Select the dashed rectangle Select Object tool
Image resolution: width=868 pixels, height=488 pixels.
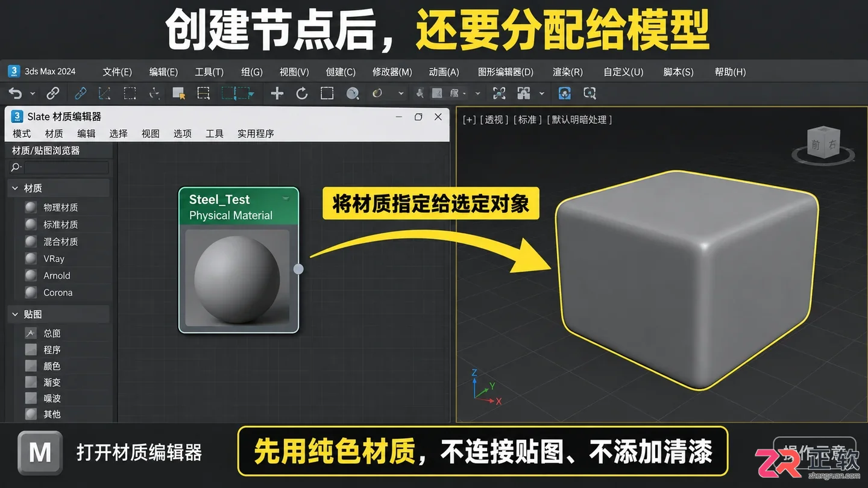(x=130, y=93)
